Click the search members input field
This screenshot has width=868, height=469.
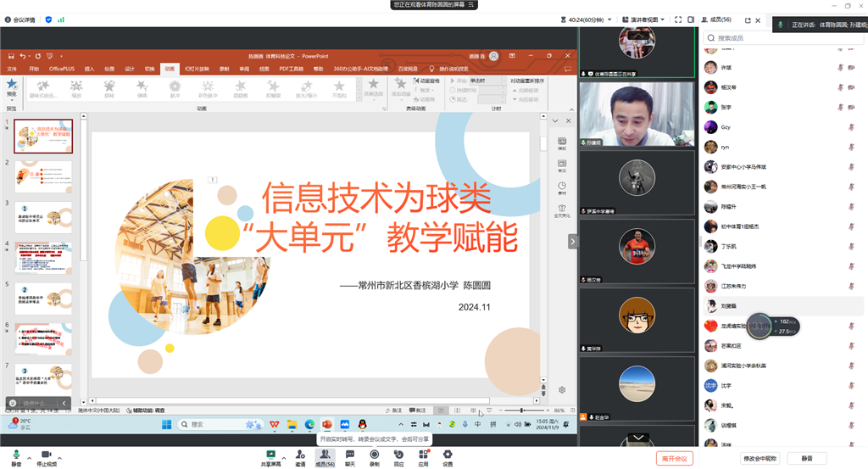(785, 37)
